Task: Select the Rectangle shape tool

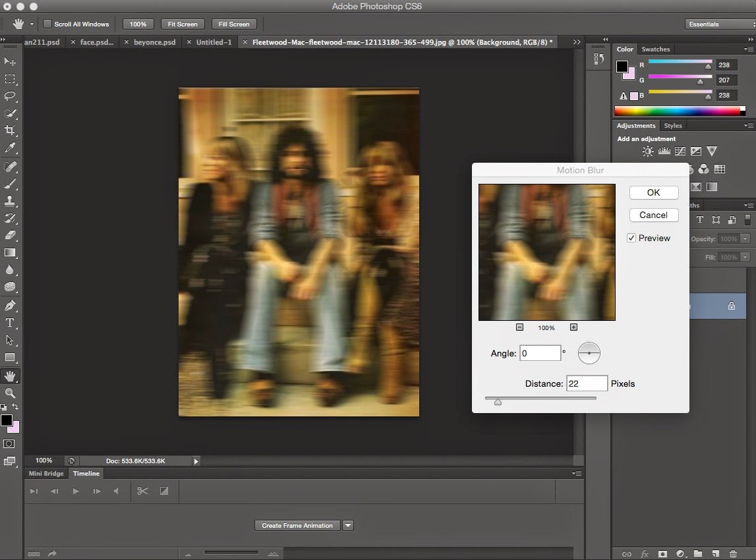Action: click(10, 358)
